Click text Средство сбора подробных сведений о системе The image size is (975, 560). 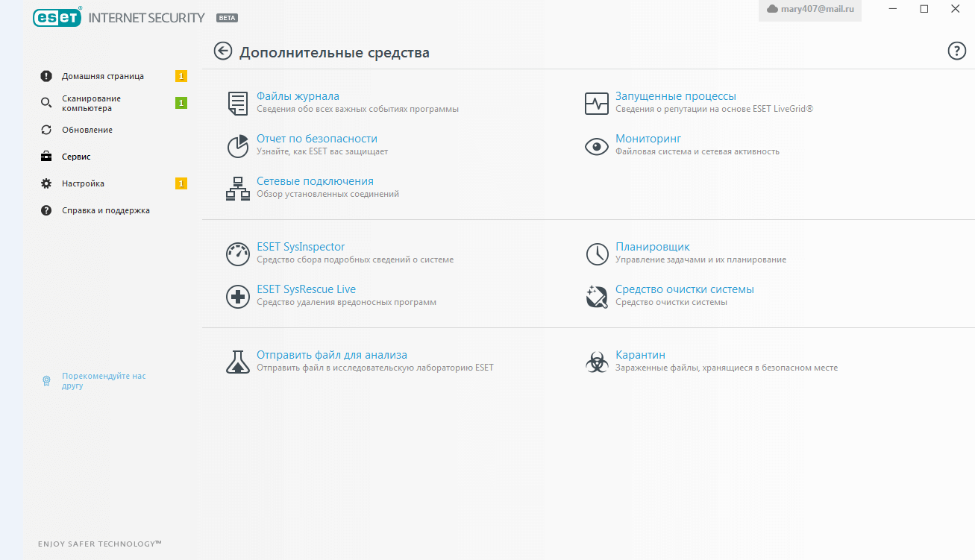tap(355, 259)
